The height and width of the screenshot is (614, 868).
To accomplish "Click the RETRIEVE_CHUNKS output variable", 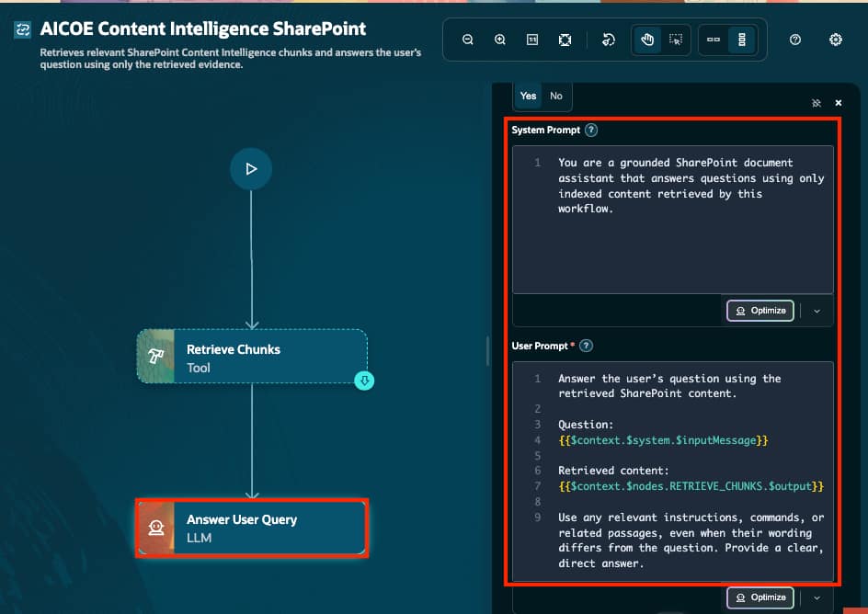I will [x=691, y=486].
